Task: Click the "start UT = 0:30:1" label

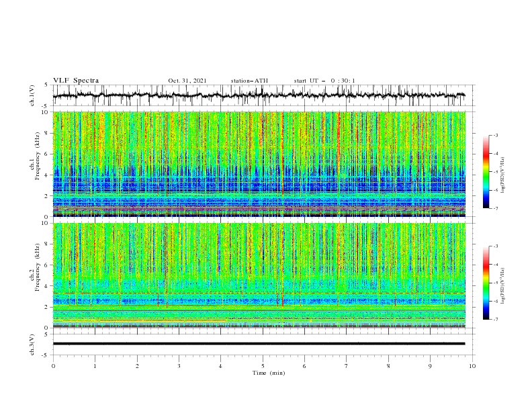Action: 324,81
